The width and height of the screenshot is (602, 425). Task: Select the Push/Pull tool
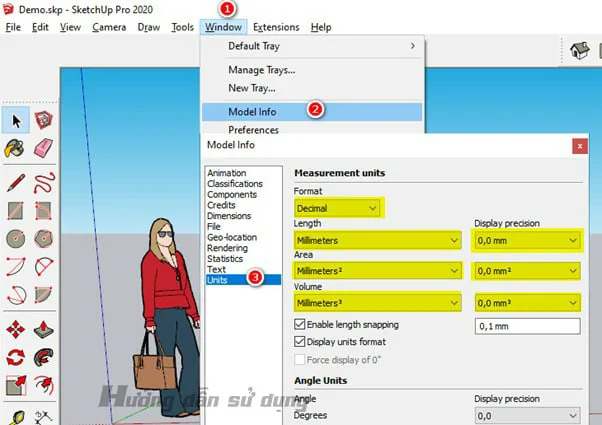tap(43, 329)
